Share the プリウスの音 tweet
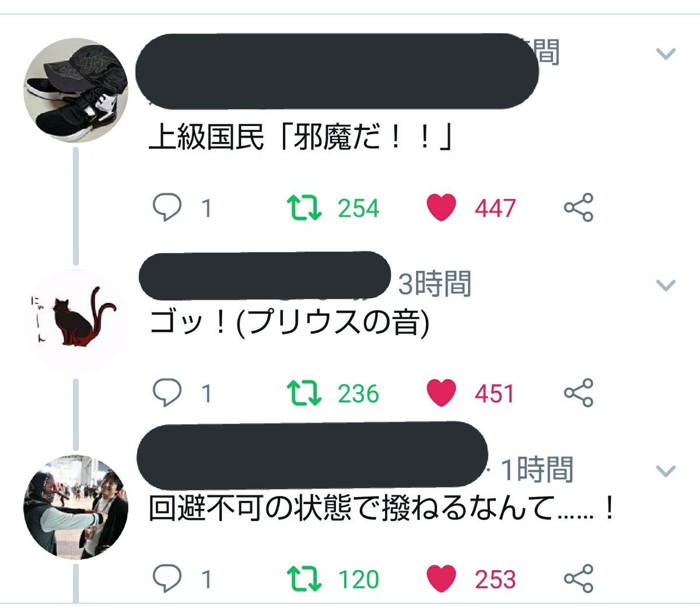 tap(579, 393)
